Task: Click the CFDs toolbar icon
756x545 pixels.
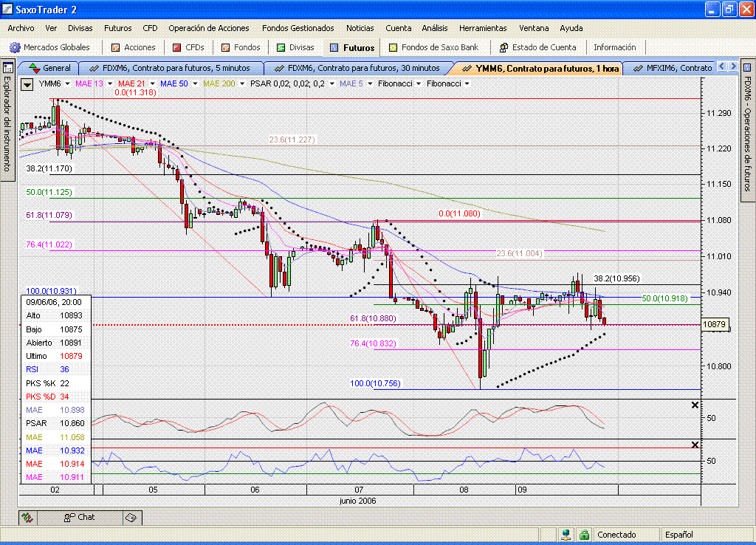Action: (x=176, y=47)
